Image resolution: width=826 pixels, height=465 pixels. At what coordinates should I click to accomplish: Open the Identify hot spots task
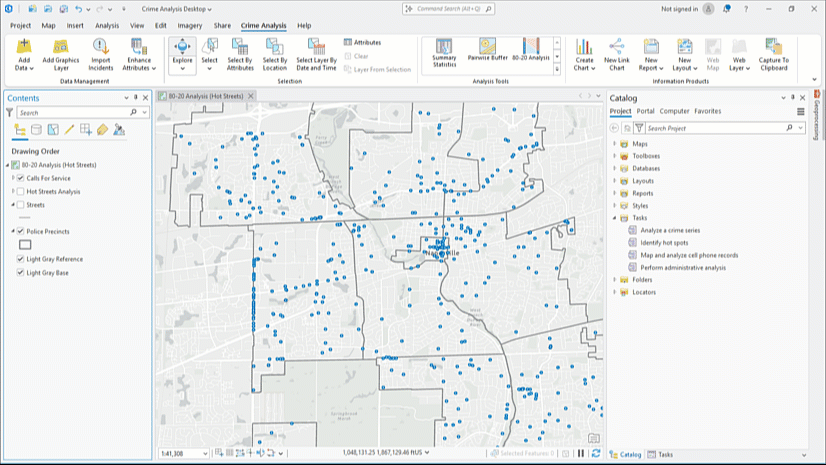click(664, 243)
